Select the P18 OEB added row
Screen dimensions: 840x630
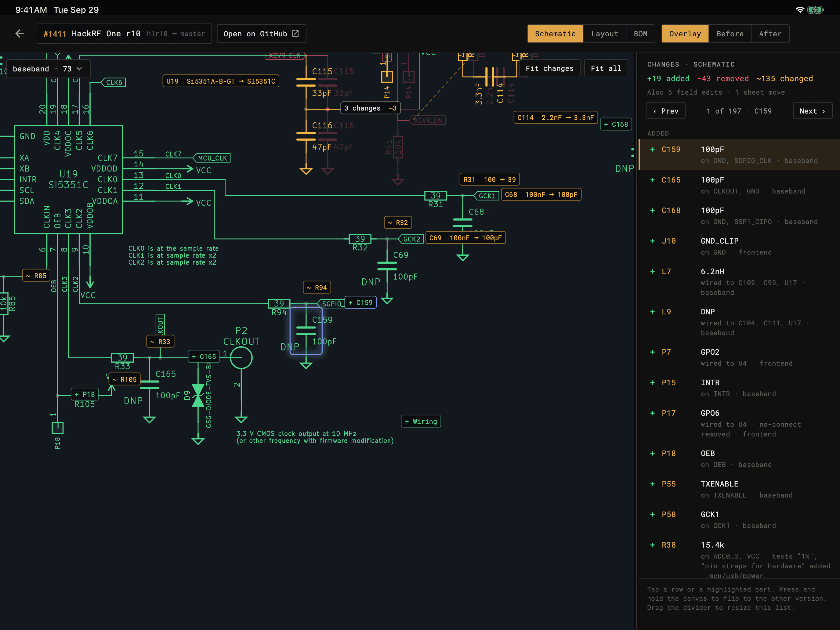click(739, 458)
